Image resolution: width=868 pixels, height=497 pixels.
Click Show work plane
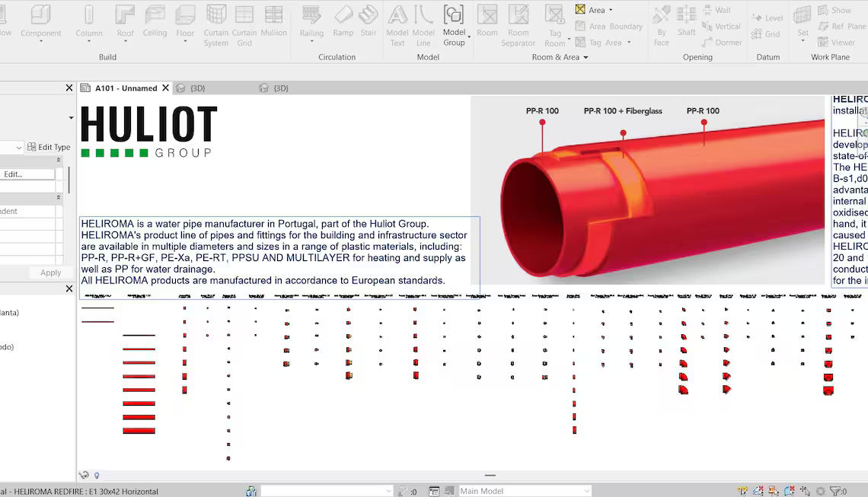point(834,10)
